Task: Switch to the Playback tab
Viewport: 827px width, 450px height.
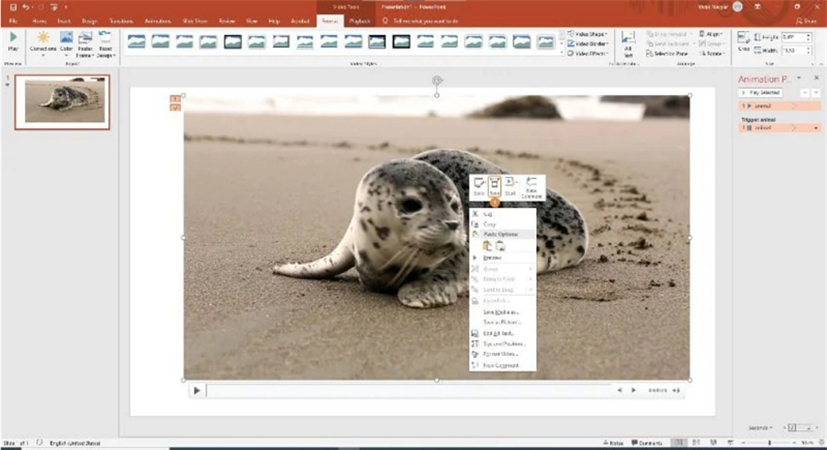Action: [357, 20]
